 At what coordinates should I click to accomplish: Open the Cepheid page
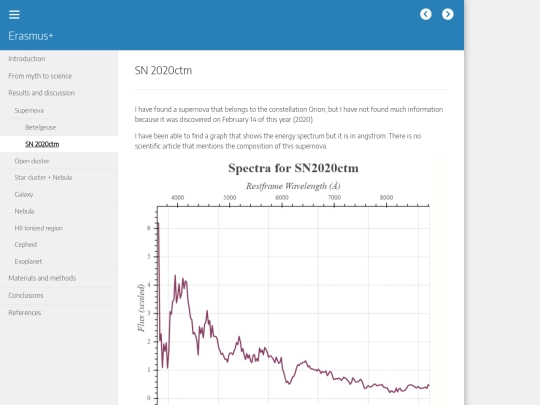pos(59,245)
